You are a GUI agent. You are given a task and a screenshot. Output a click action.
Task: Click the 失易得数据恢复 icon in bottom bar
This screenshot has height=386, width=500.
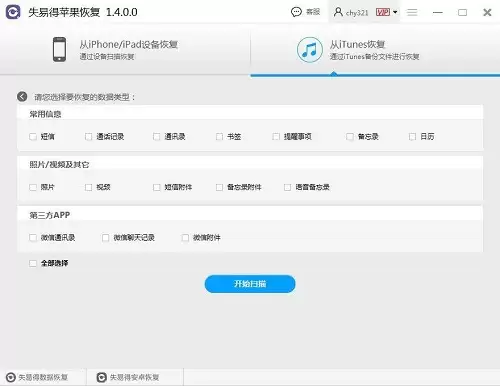[x=11, y=377]
